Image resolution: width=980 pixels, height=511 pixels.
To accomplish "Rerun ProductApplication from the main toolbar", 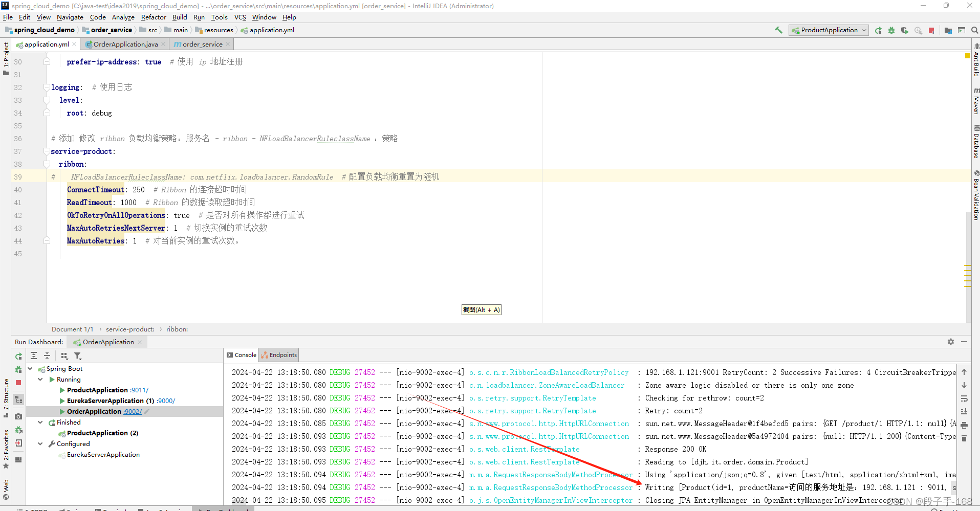I will [x=878, y=30].
